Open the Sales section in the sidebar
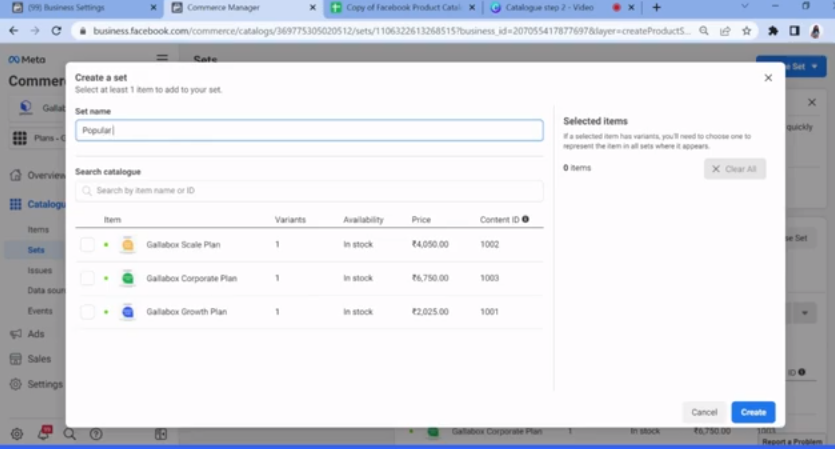 (x=30, y=359)
